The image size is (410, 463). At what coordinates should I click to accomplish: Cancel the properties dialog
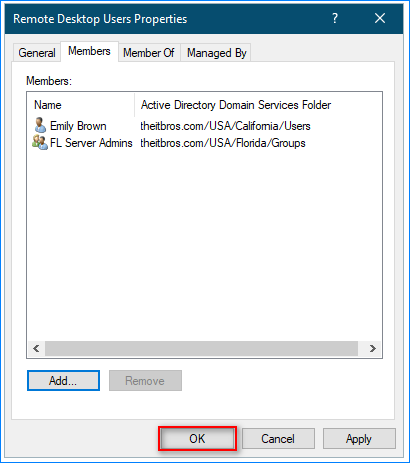click(278, 439)
